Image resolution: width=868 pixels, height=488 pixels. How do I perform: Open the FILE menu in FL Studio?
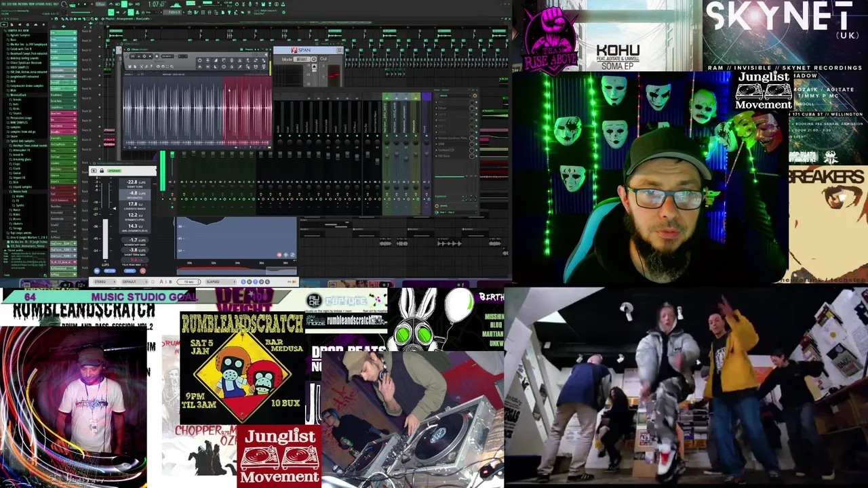pos(3,4)
